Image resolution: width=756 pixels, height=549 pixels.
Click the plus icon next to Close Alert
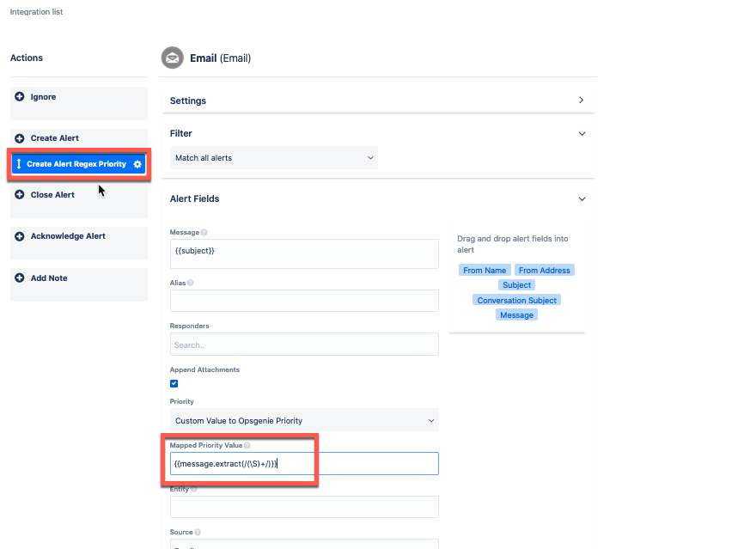click(19, 195)
